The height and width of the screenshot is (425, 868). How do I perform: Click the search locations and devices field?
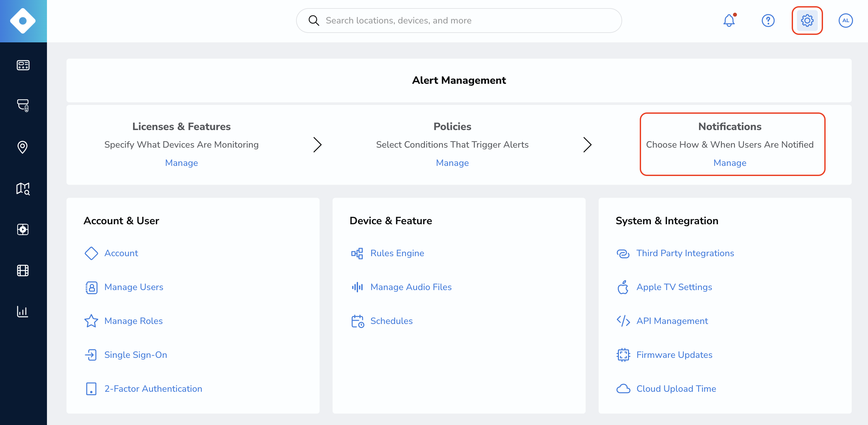(x=459, y=21)
